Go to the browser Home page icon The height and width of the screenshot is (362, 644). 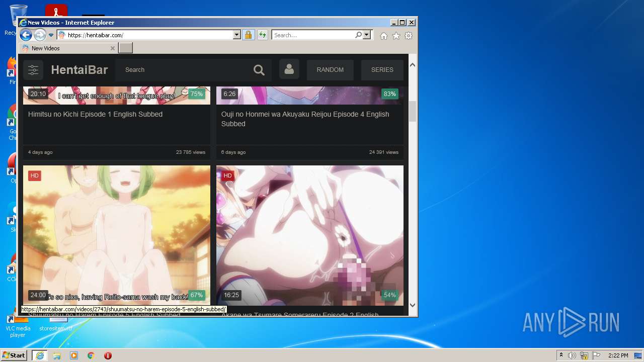click(384, 36)
